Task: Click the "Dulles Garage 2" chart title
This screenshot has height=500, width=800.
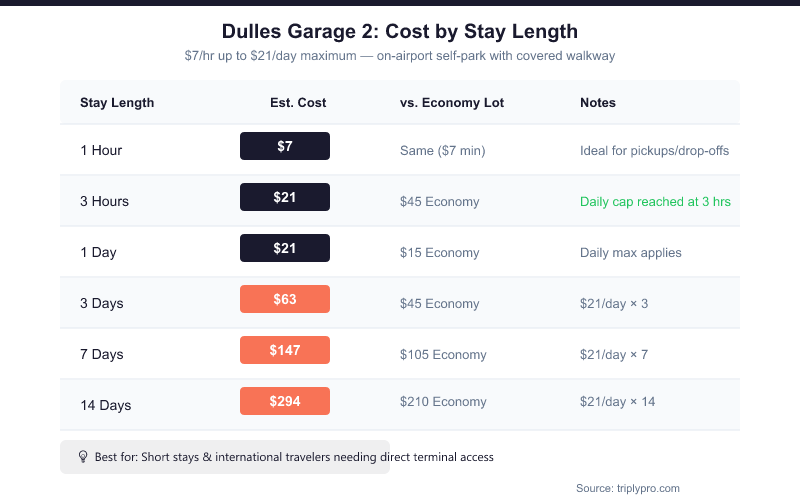Action: tap(400, 32)
